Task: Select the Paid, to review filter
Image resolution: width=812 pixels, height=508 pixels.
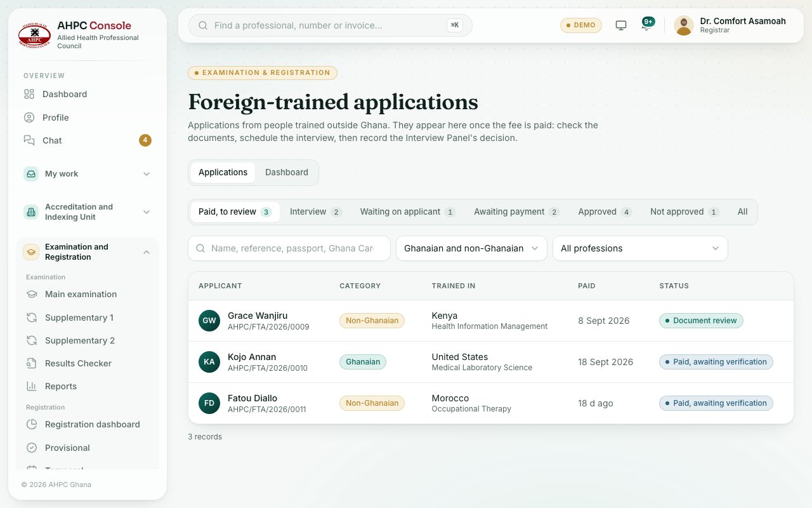Action: click(x=235, y=212)
